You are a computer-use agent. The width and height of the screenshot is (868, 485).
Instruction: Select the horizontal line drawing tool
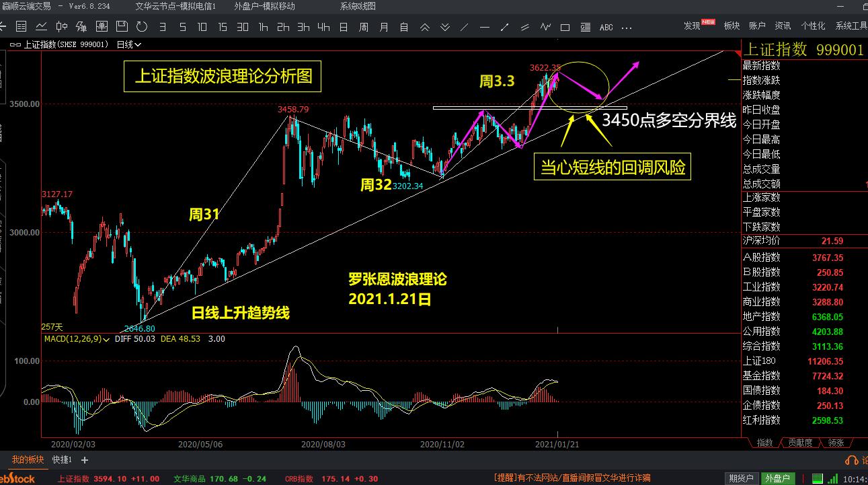[485, 27]
